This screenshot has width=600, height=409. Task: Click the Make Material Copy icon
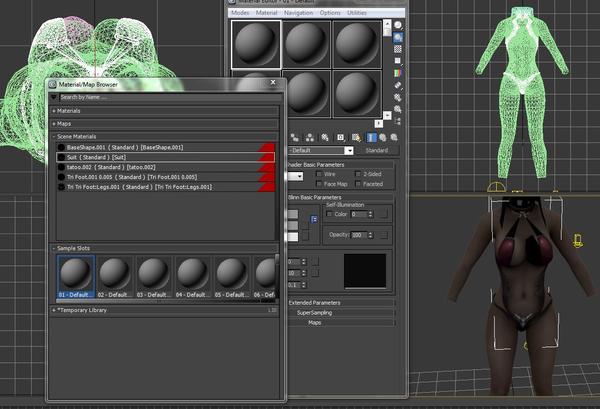click(x=295, y=137)
